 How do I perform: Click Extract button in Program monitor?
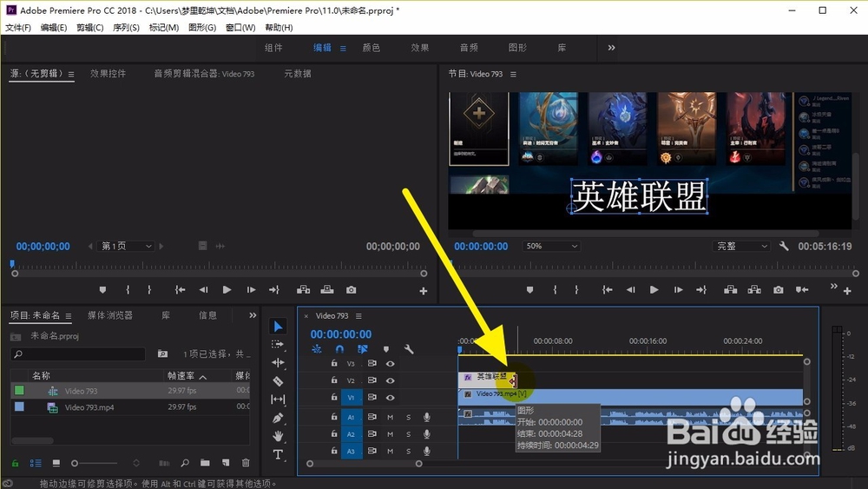[754, 289]
